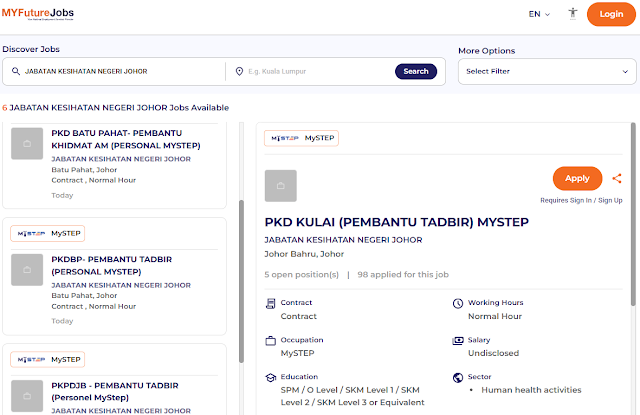Image resolution: width=640 pixels, height=415 pixels.
Task: Click SPM / O Level education text
Action: 352,396
